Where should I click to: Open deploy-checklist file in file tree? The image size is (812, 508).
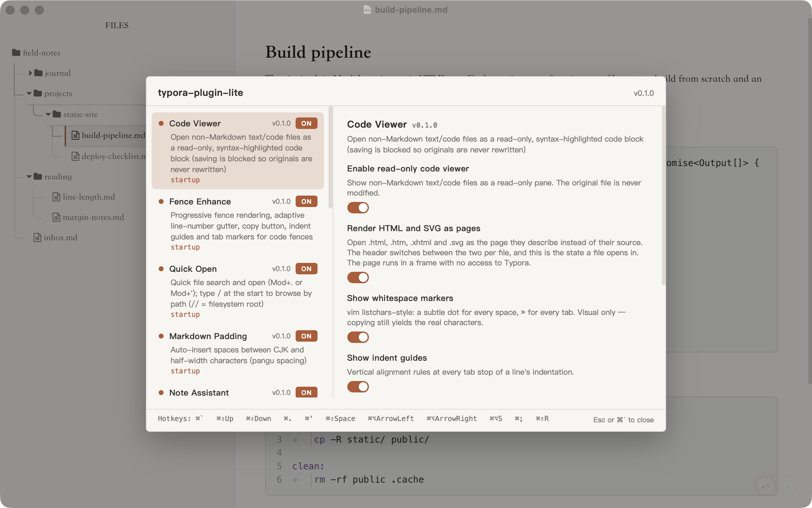click(114, 156)
